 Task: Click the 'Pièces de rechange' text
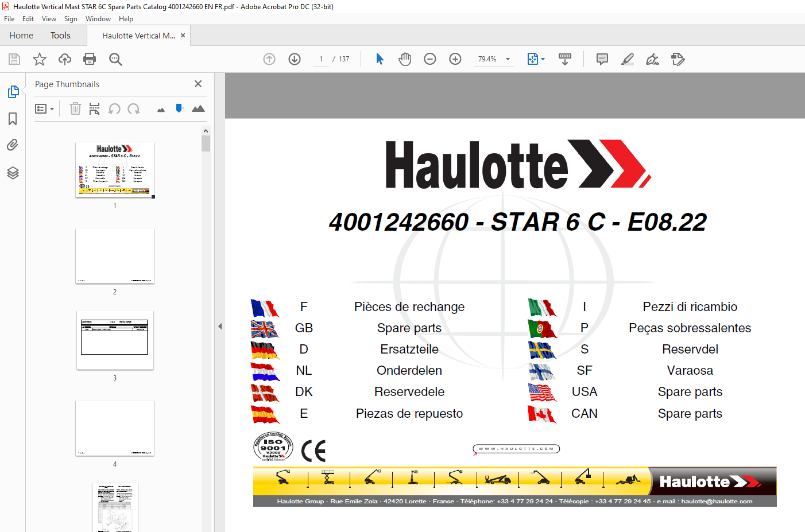(409, 306)
